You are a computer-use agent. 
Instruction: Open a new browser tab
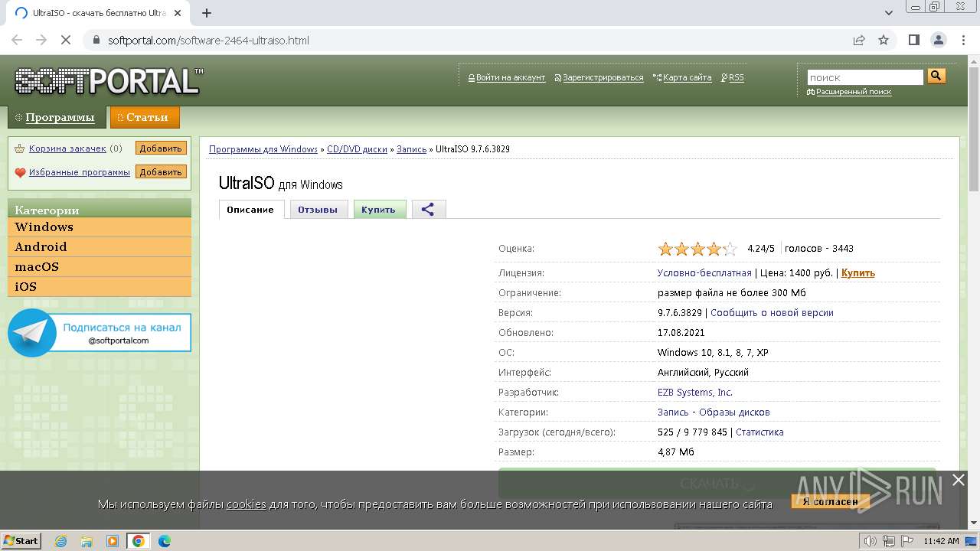[207, 13]
